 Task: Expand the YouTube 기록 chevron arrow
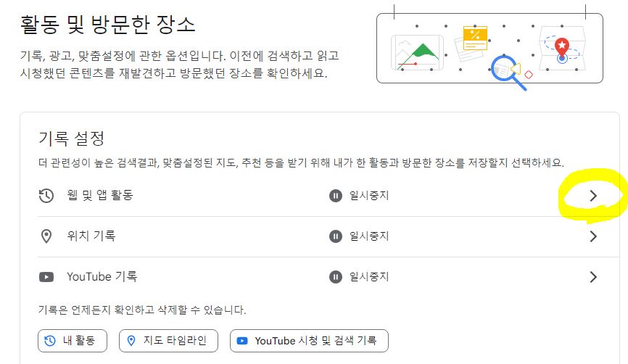(593, 277)
